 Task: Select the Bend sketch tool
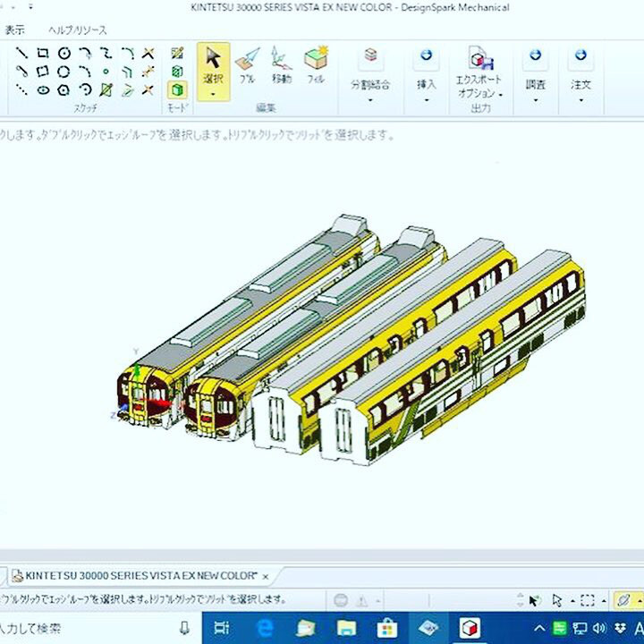pos(128,90)
